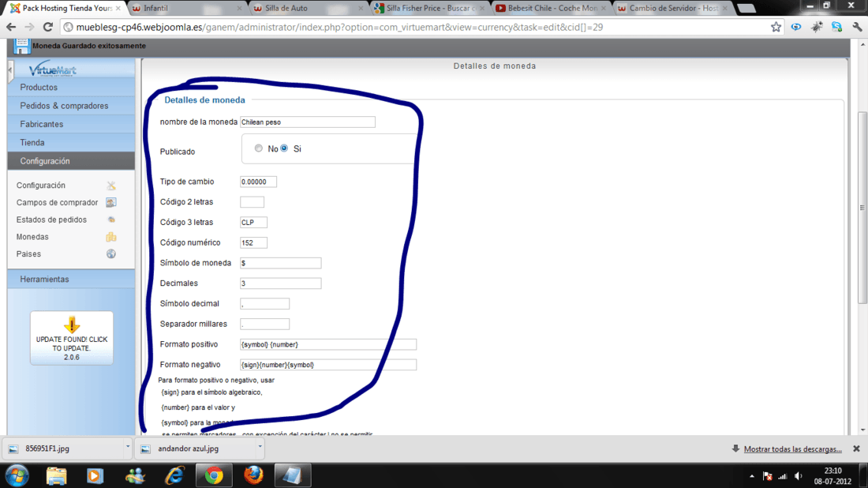Image resolution: width=868 pixels, height=488 pixels.
Task: Click the Tipo de cambio field
Action: 259,182
